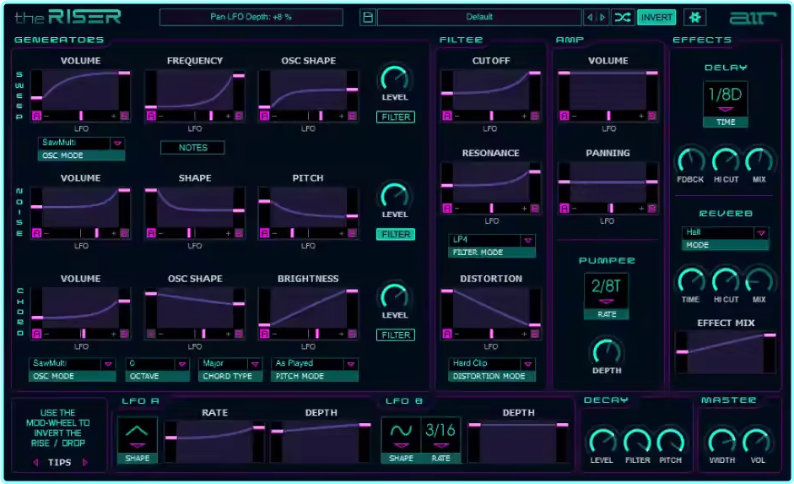
Task: Click the AIR logo
Action: click(x=752, y=18)
